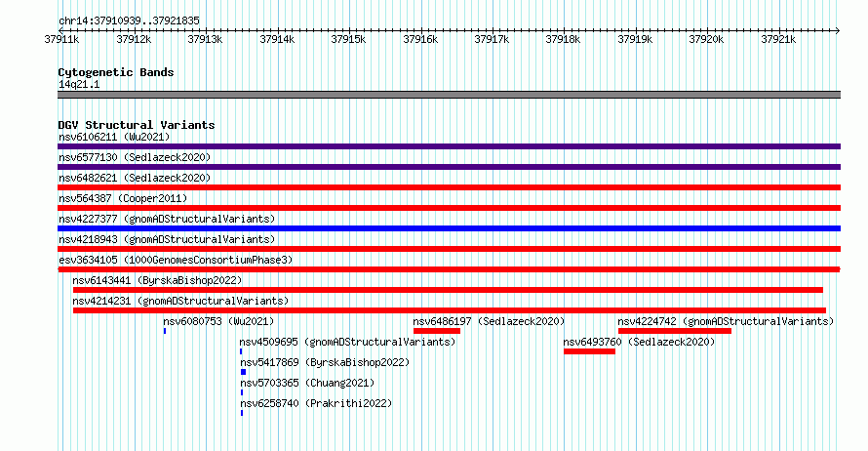Select the nsv4224742 red variant bar

pos(675,331)
